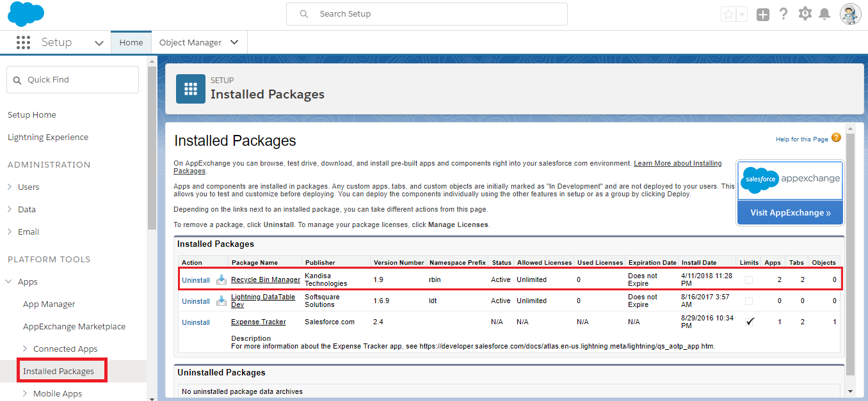
Task: Click the favorites star icon
Action: (x=728, y=14)
